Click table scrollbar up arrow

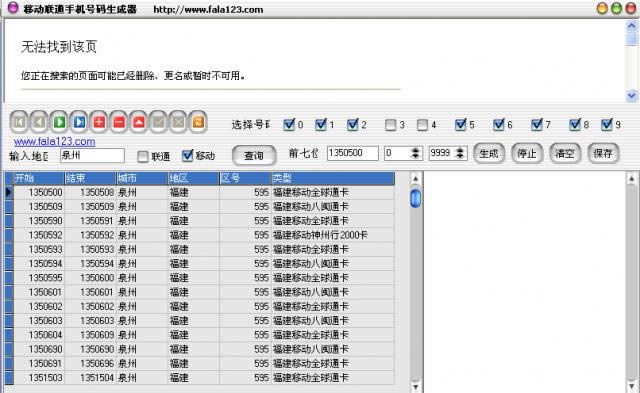tap(416, 178)
